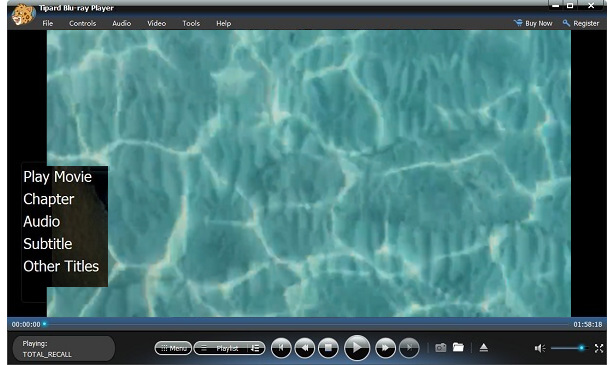Adjust the volume slider
This screenshot has width=614, height=365.
coord(569,348)
